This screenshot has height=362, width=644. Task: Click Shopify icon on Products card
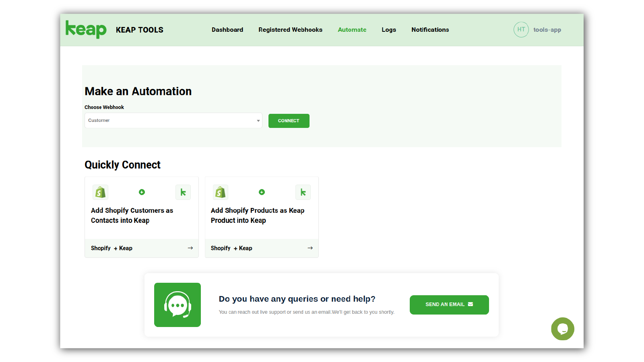pyautogui.click(x=220, y=192)
